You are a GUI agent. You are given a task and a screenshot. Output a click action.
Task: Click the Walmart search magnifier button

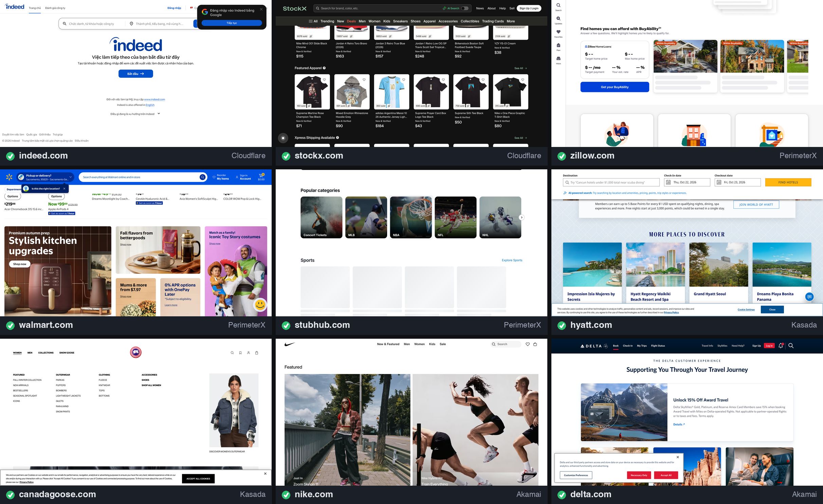pyautogui.click(x=202, y=177)
